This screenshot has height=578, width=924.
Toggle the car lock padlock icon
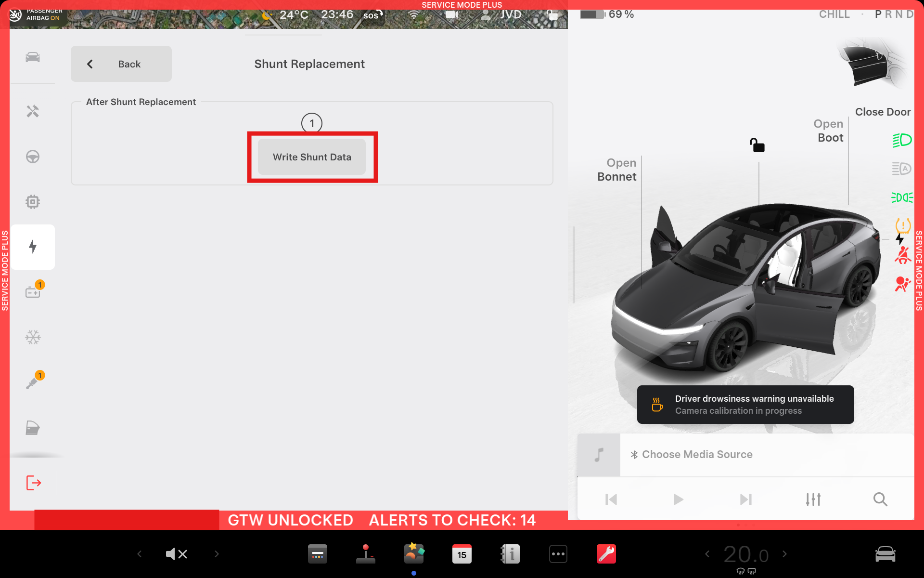(x=757, y=145)
